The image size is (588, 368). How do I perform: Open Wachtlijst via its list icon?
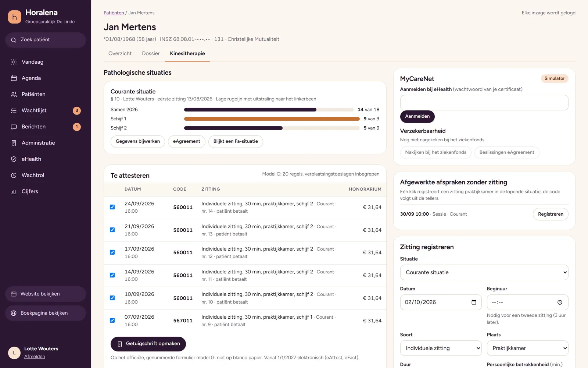point(14,110)
